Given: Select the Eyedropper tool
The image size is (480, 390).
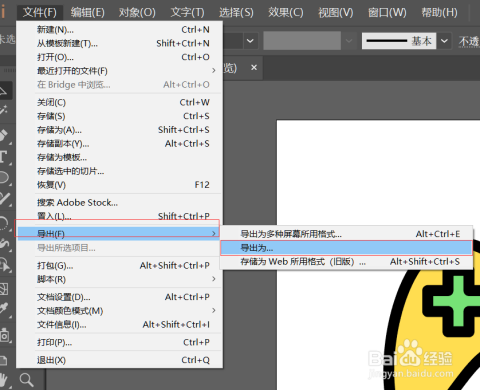Looking at the screenshot, I should tap(4, 308).
